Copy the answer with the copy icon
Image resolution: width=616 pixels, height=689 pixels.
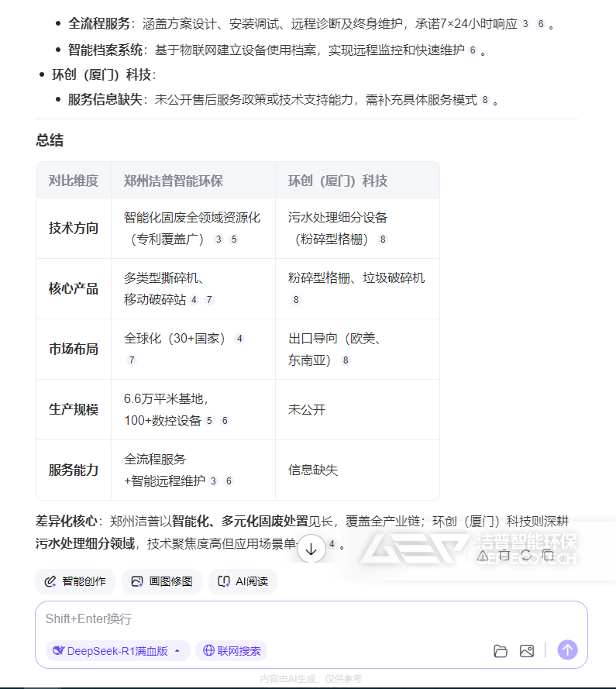(x=548, y=556)
